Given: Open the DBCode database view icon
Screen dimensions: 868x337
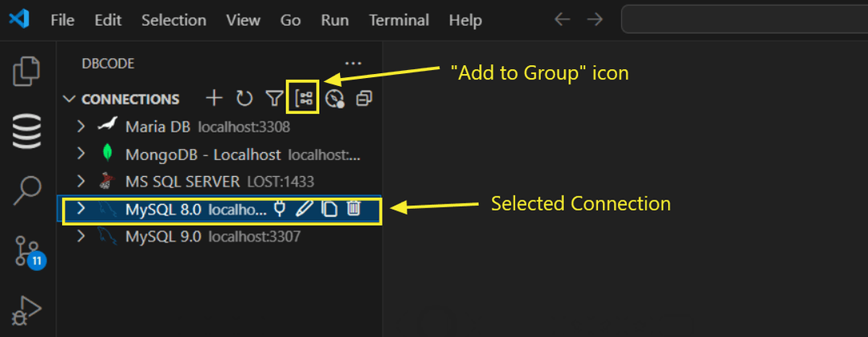Looking at the screenshot, I should click(x=27, y=131).
